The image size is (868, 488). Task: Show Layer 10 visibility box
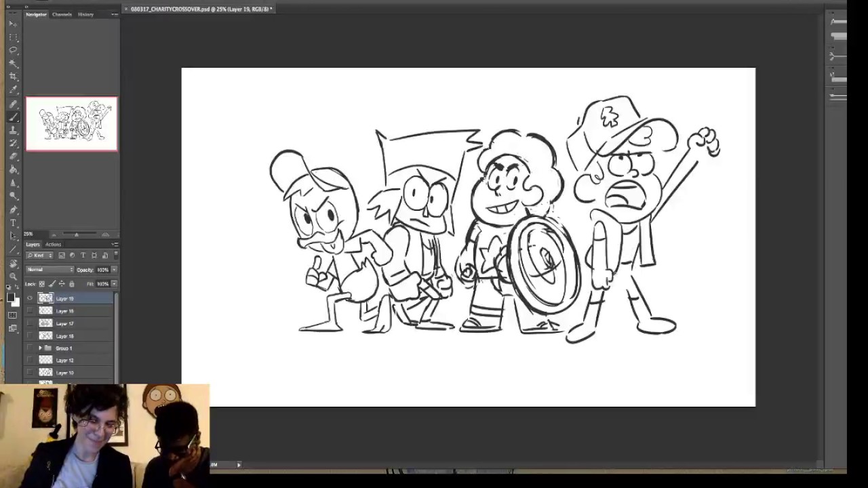tap(30, 373)
